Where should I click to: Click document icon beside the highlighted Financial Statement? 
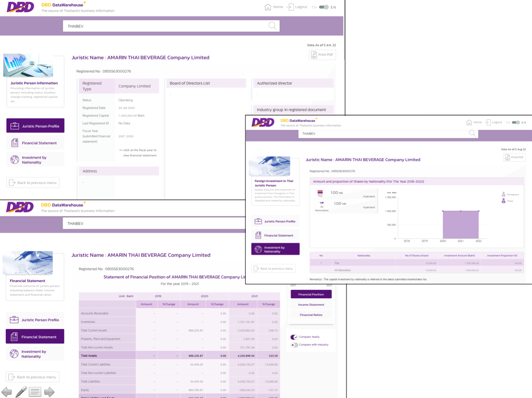[14, 337]
